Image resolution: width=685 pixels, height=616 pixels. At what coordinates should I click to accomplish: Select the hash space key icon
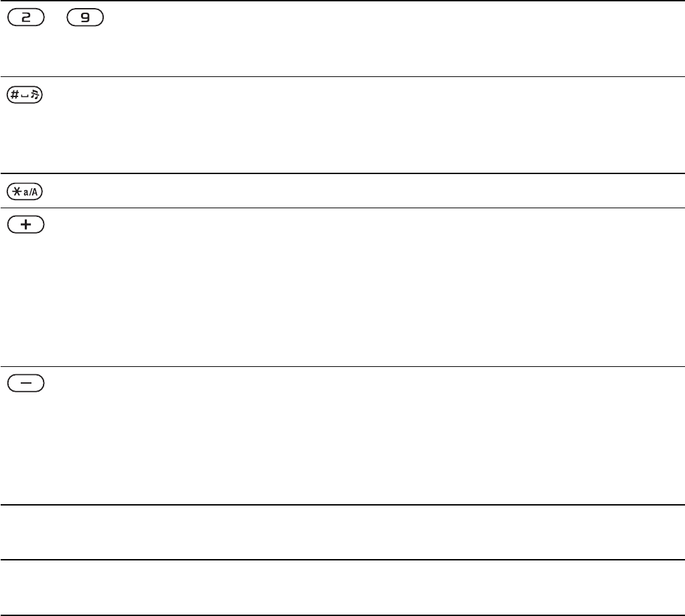(x=25, y=95)
